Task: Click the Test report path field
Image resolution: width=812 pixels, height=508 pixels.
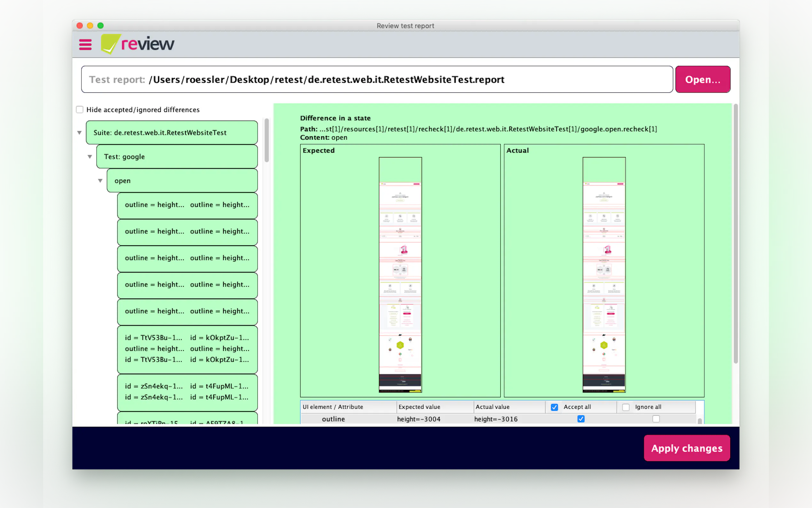Action: [377, 80]
